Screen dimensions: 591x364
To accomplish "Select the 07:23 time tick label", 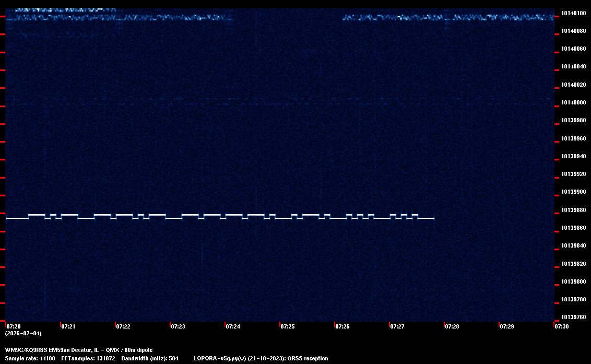I will pyautogui.click(x=178, y=326).
